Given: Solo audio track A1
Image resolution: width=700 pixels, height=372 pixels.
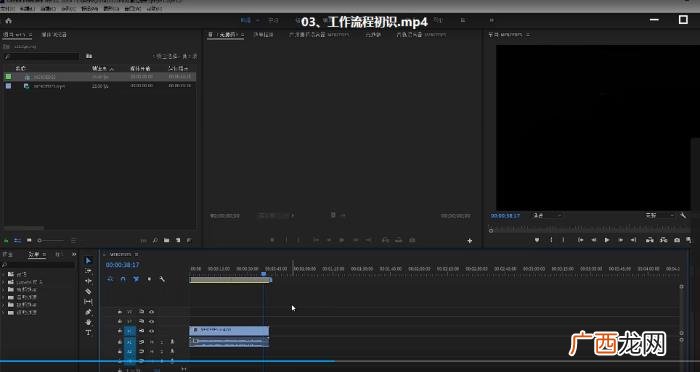Looking at the screenshot, I should [162, 342].
